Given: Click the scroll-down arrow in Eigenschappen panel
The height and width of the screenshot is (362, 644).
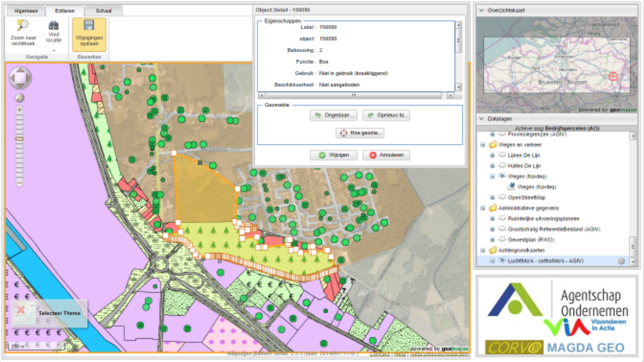Looking at the screenshot, I should click(458, 87).
